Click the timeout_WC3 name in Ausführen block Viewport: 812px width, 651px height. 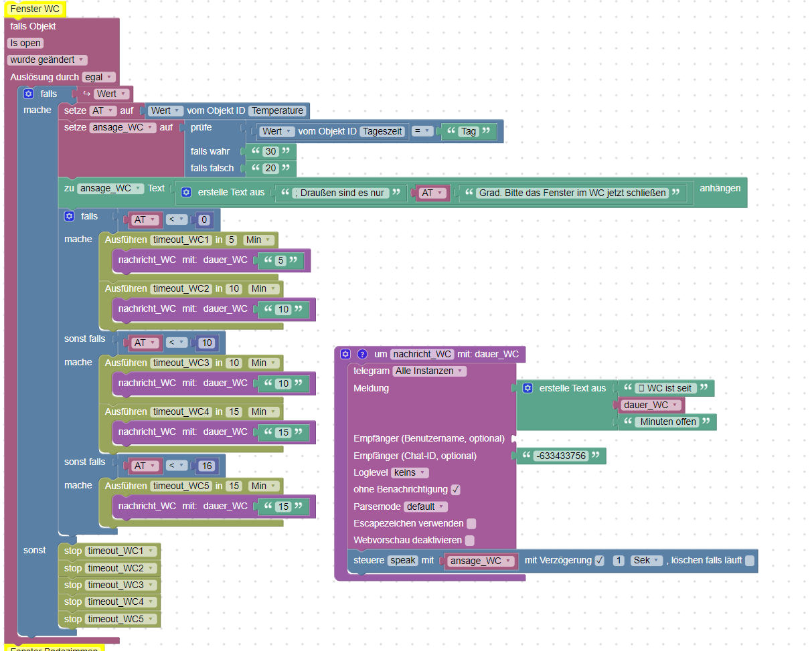[x=181, y=363]
